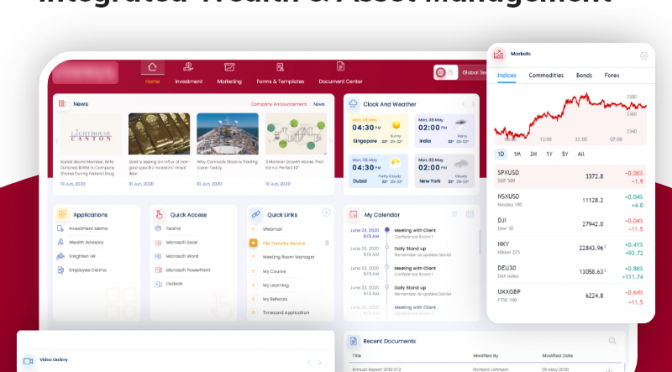This screenshot has width=672, height=372.
Task: Toggle the favorite star for My Course
Action: (253, 271)
